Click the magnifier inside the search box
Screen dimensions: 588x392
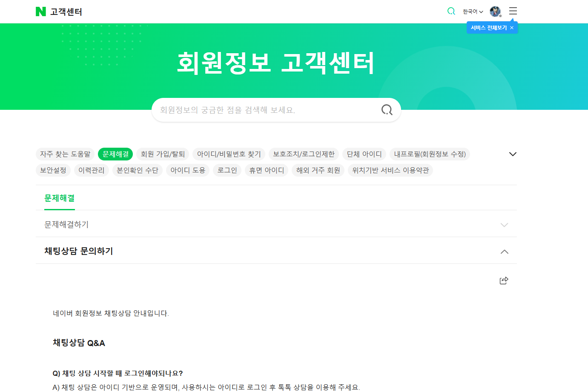pyautogui.click(x=387, y=109)
